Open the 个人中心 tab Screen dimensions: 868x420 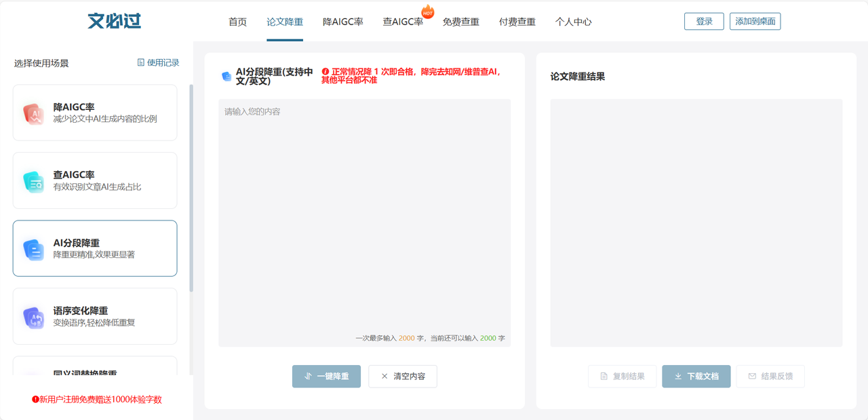574,22
